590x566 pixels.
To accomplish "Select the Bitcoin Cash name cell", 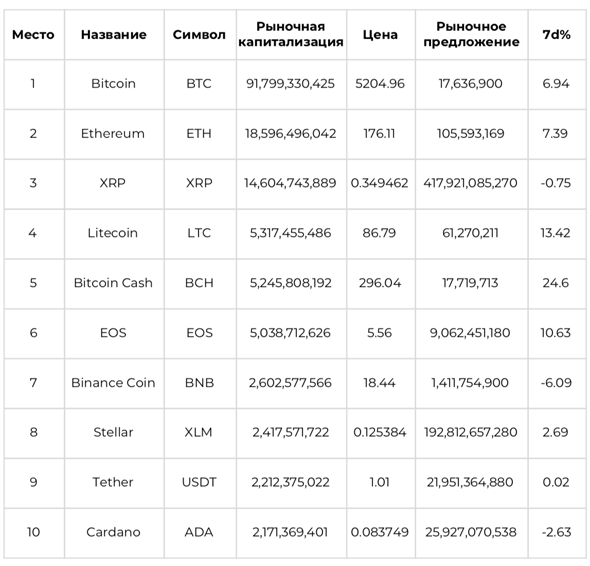I will click(x=113, y=283).
